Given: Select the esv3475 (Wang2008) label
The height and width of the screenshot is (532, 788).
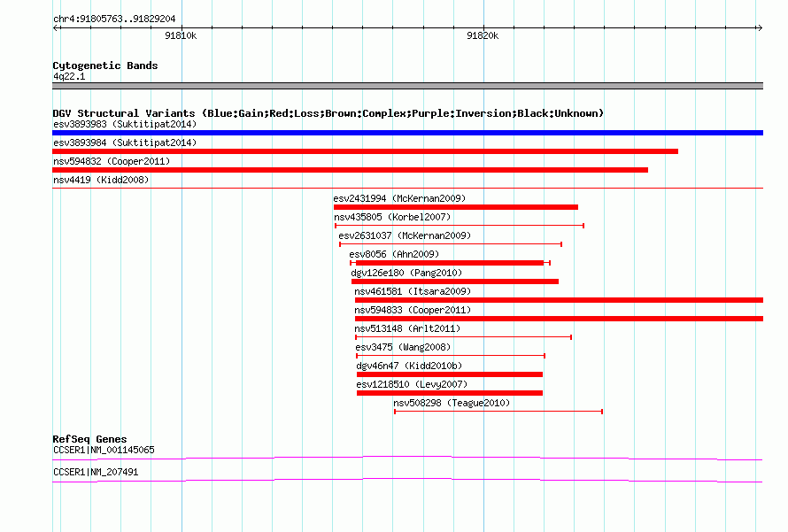Looking at the screenshot, I should pyautogui.click(x=403, y=347).
